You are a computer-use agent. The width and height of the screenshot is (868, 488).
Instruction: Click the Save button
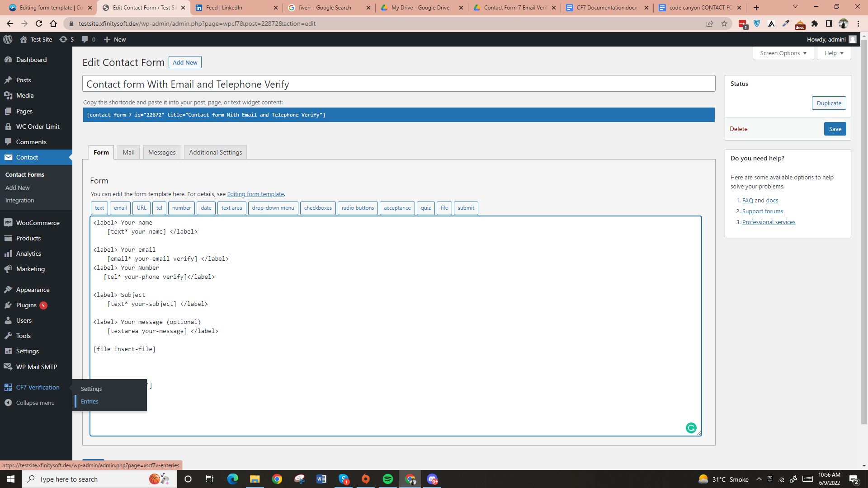point(835,129)
